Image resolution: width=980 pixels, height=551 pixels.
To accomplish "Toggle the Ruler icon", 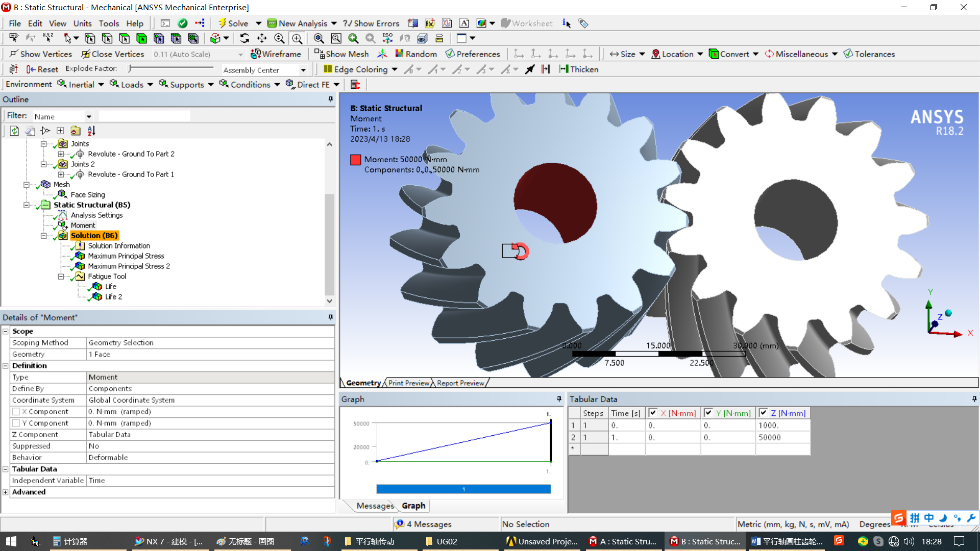I will 439,38.
